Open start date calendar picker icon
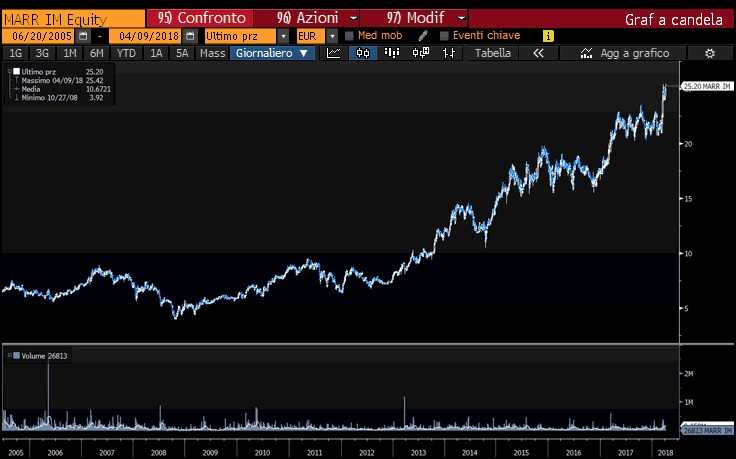 pyautogui.click(x=83, y=36)
